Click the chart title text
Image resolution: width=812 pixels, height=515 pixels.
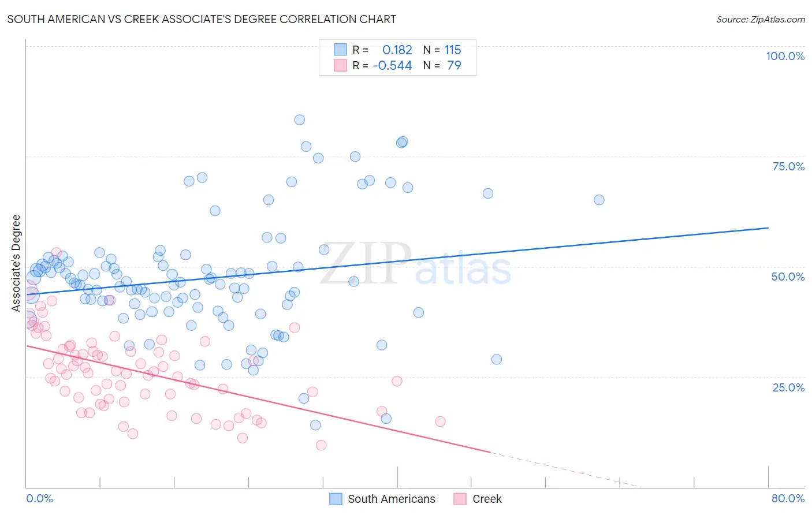[x=202, y=19]
